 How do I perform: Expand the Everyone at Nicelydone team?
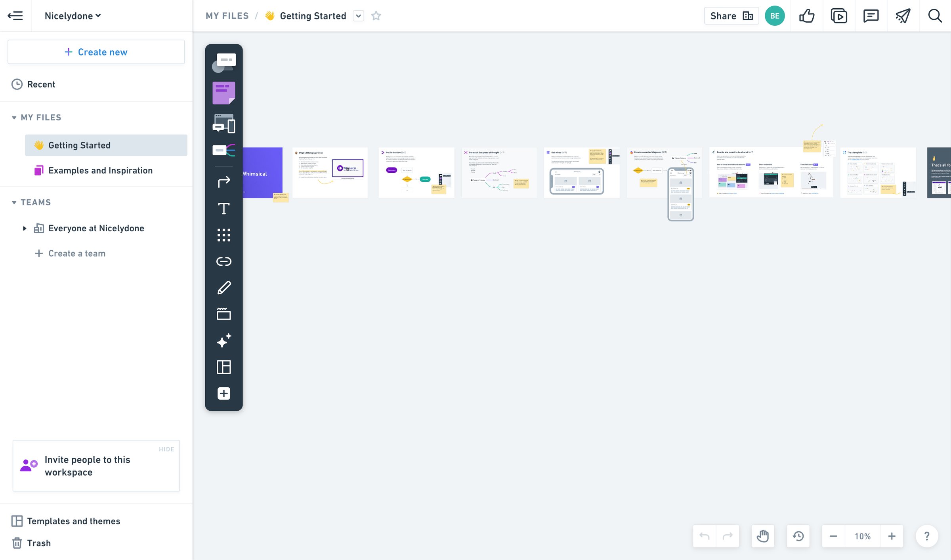click(x=25, y=228)
